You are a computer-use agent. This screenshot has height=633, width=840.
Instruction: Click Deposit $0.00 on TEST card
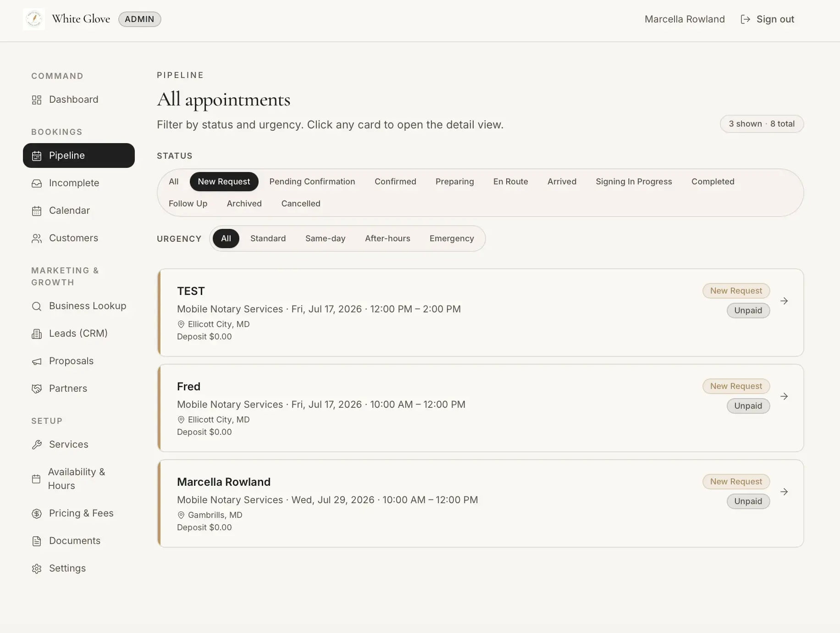coord(204,337)
